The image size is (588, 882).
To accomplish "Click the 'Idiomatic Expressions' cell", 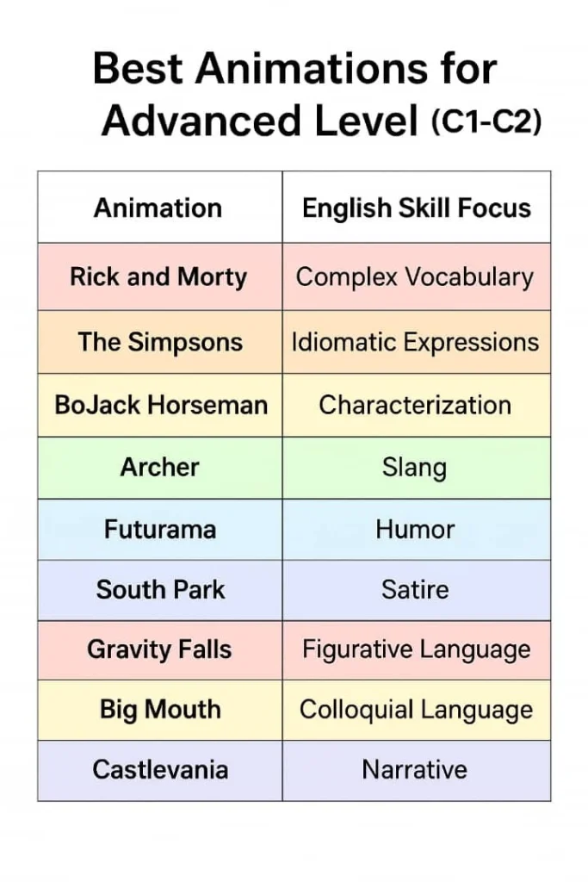I will click(x=417, y=342).
